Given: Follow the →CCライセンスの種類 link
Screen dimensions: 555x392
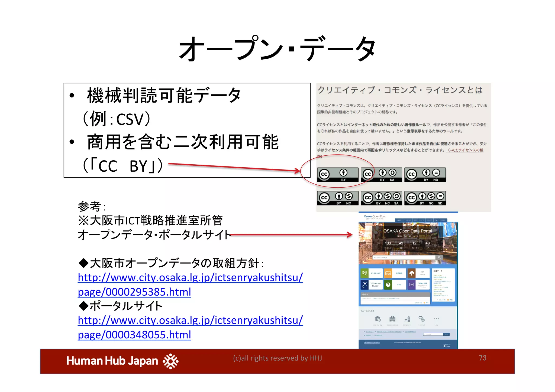Looking at the screenshot, I should pyautogui.click(x=465, y=150).
